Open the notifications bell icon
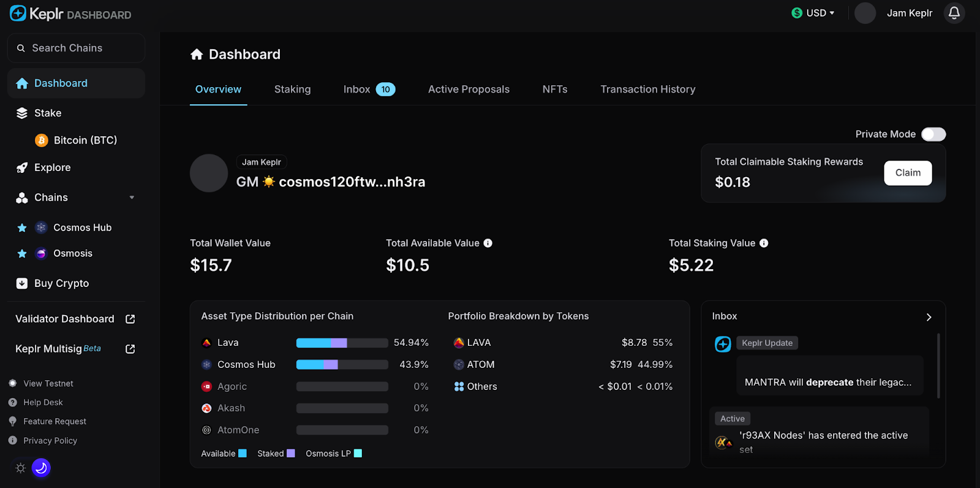Screen dimensions: 980x488 pos(954,13)
